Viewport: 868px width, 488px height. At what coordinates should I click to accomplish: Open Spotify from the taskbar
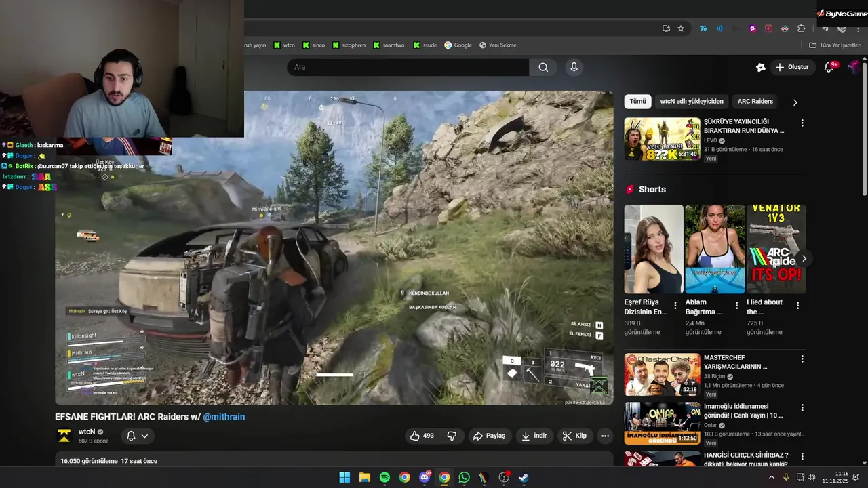384,477
